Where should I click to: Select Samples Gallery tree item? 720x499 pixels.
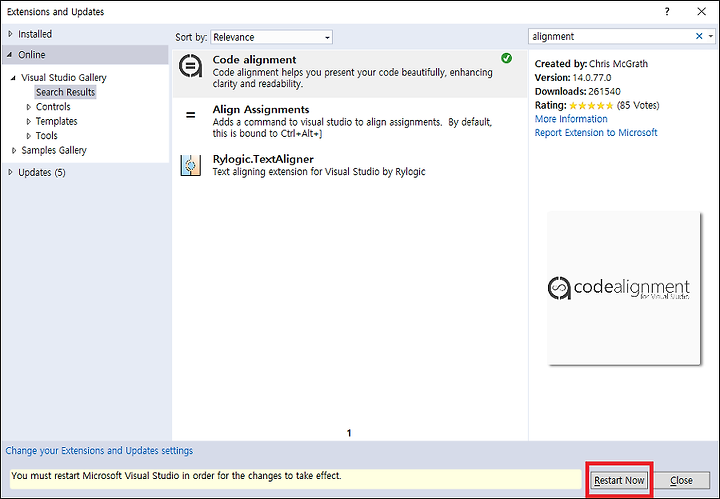point(54,151)
